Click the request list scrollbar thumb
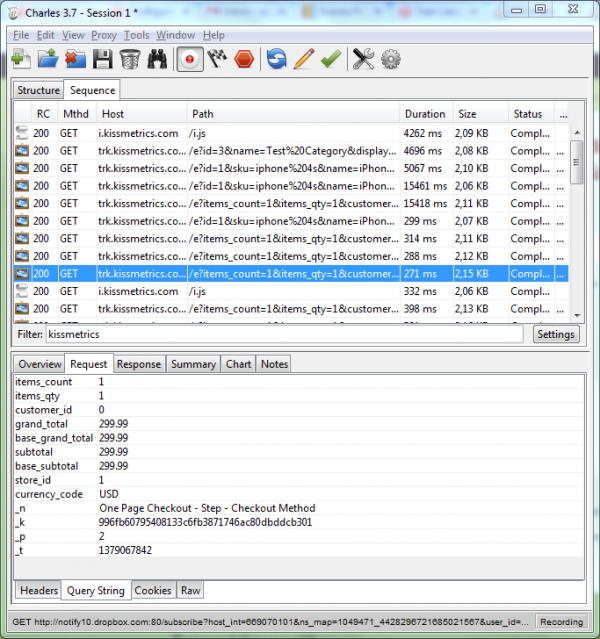600x639 pixels. (577, 162)
